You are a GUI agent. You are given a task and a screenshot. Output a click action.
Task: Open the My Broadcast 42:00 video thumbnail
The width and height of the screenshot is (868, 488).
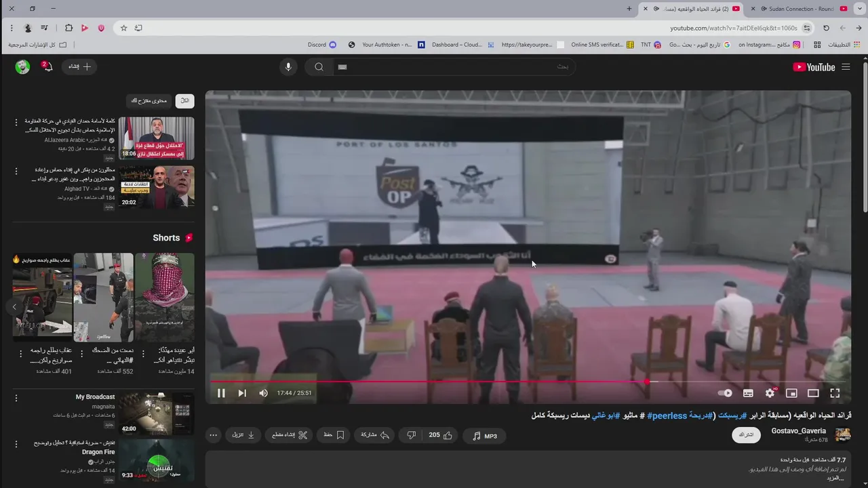[x=157, y=413]
